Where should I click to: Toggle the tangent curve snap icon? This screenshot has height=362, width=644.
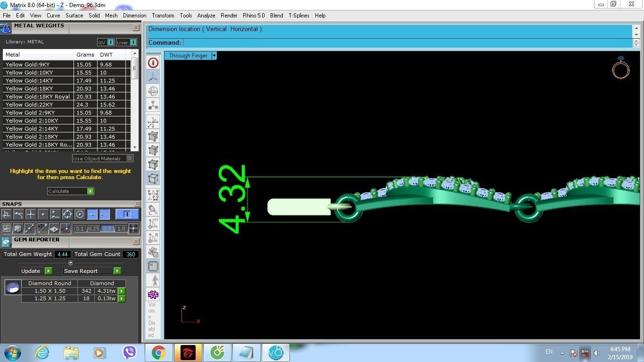[19, 214]
